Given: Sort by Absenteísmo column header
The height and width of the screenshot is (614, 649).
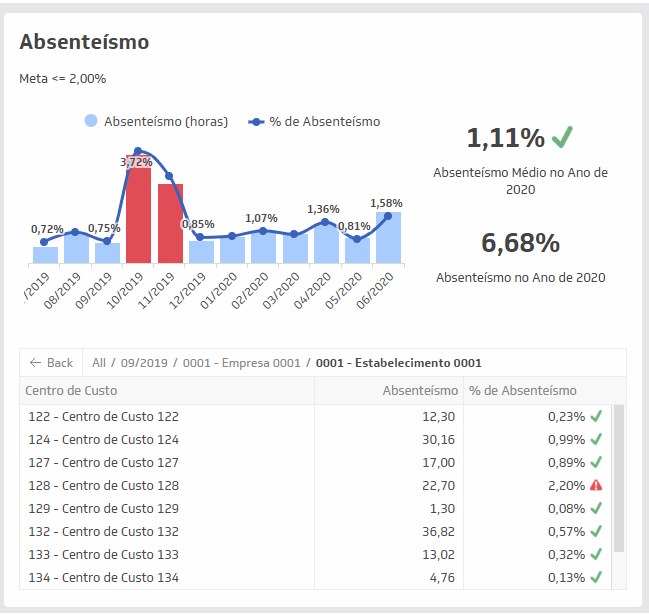Looking at the screenshot, I should click(x=420, y=391).
